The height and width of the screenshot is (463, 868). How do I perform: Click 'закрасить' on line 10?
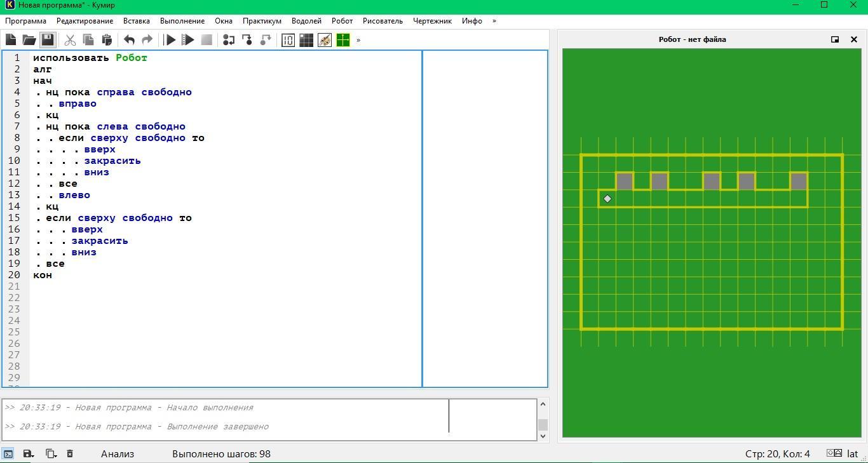pos(112,161)
